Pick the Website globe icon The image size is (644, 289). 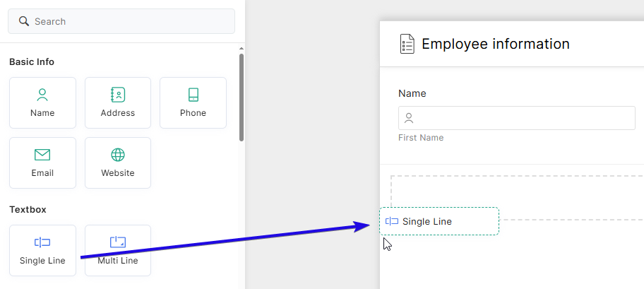(x=118, y=155)
